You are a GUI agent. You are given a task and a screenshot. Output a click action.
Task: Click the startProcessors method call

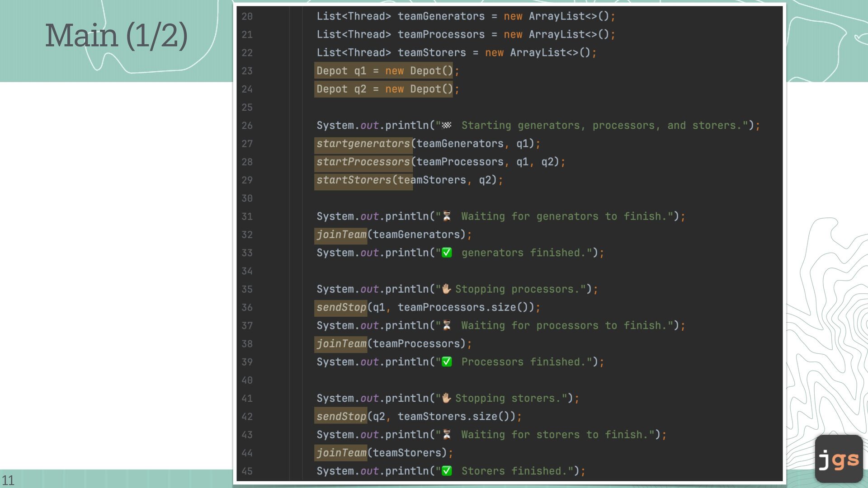point(363,162)
